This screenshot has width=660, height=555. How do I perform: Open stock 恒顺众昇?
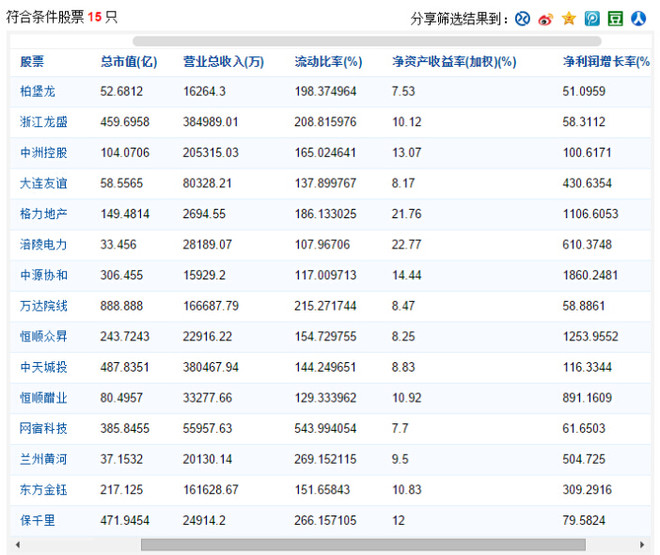pyautogui.click(x=44, y=337)
